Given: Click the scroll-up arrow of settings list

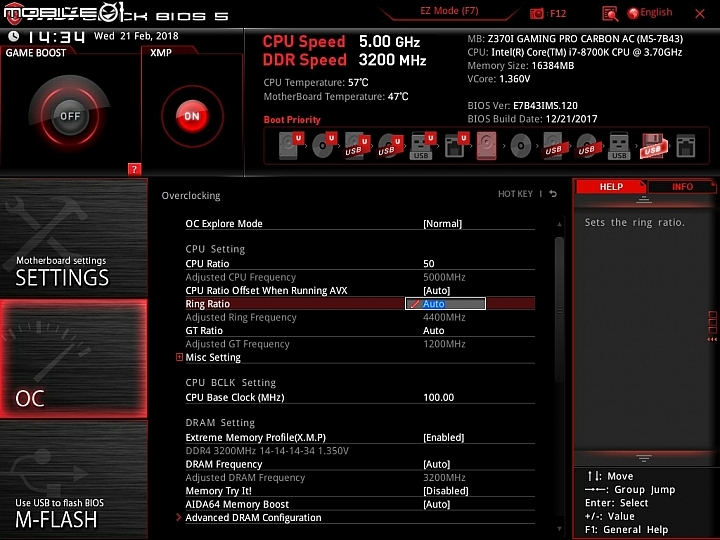Looking at the screenshot, I should click(x=559, y=224).
